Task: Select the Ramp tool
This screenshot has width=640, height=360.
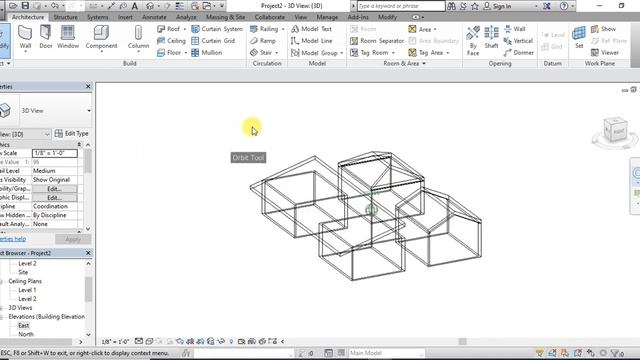Action: coord(263,41)
